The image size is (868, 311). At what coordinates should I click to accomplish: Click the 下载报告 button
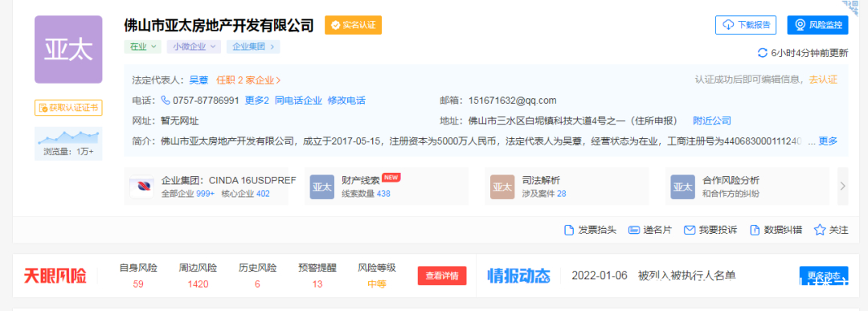(x=746, y=25)
